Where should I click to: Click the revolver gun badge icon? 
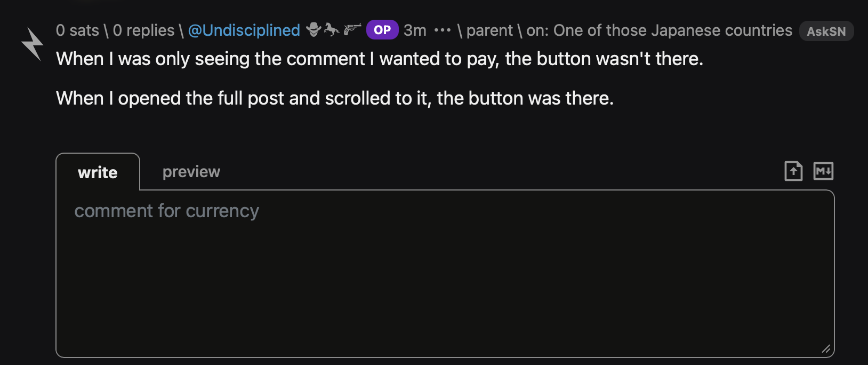coord(352,29)
